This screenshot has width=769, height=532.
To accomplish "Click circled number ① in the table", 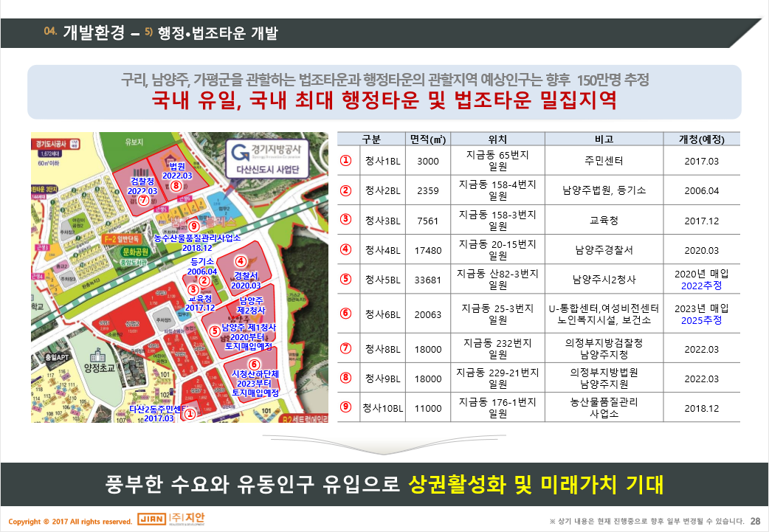I will pyautogui.click(x=345, y=161).
